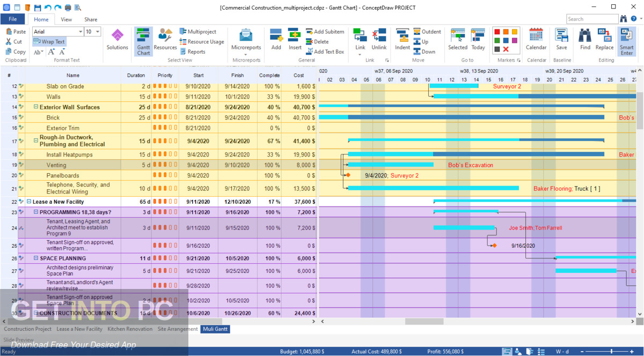Switch to the View ribbon tab
This screenshot has height=356, width=644.
click(x=67, y=19)
